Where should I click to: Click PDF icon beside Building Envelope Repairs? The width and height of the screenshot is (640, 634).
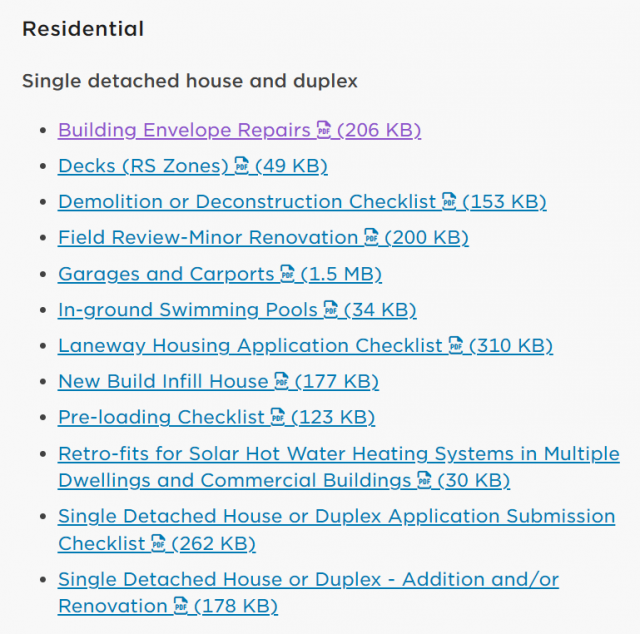click(323, 130)
